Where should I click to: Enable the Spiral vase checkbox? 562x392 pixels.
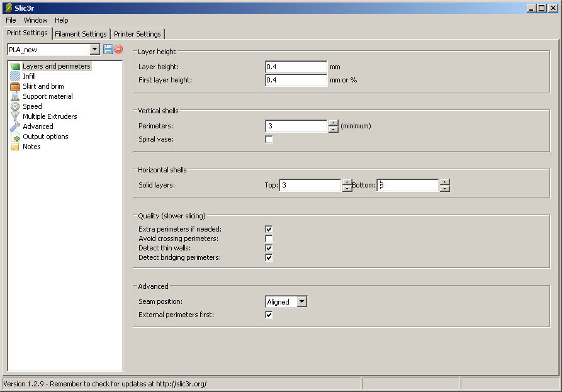pyautogui.click(x=269, y=139)
